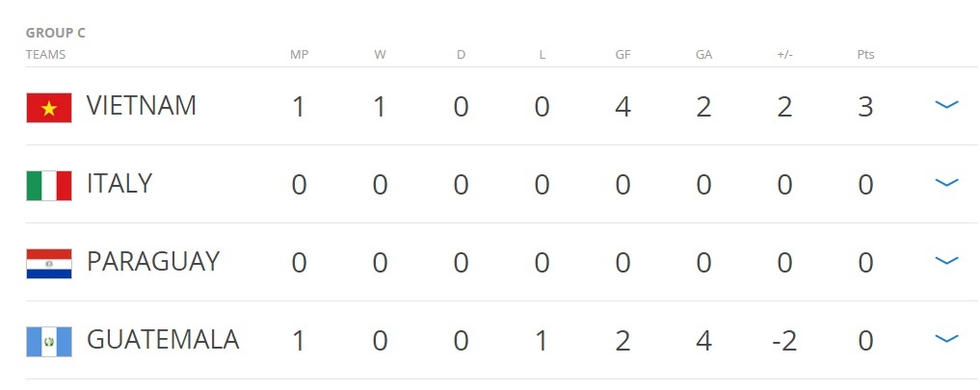Expand the Vietnam row details chevron

946,105
